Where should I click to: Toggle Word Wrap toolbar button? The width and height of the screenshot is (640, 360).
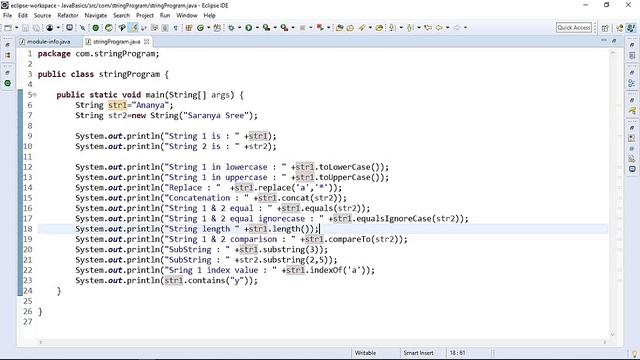154,28
